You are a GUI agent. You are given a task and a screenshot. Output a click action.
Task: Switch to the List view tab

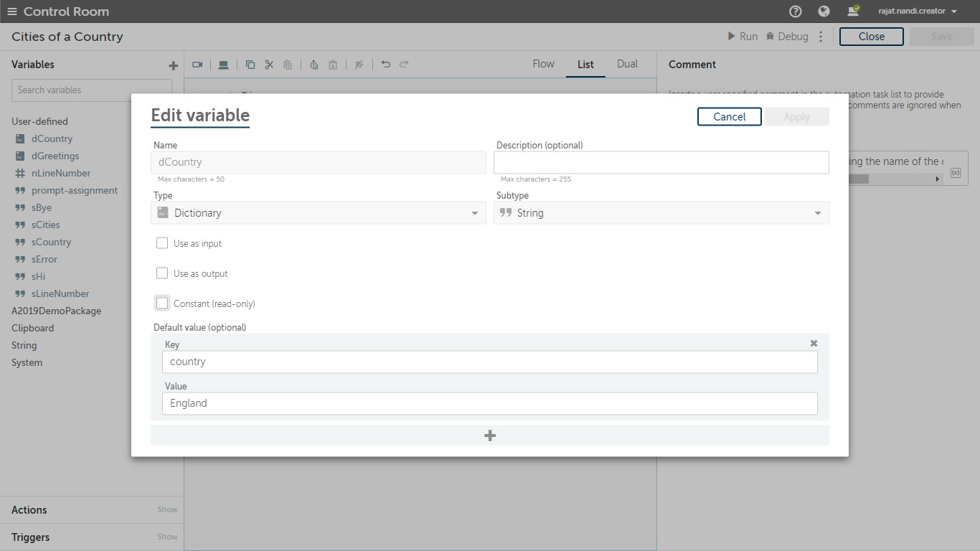[585, 64]
